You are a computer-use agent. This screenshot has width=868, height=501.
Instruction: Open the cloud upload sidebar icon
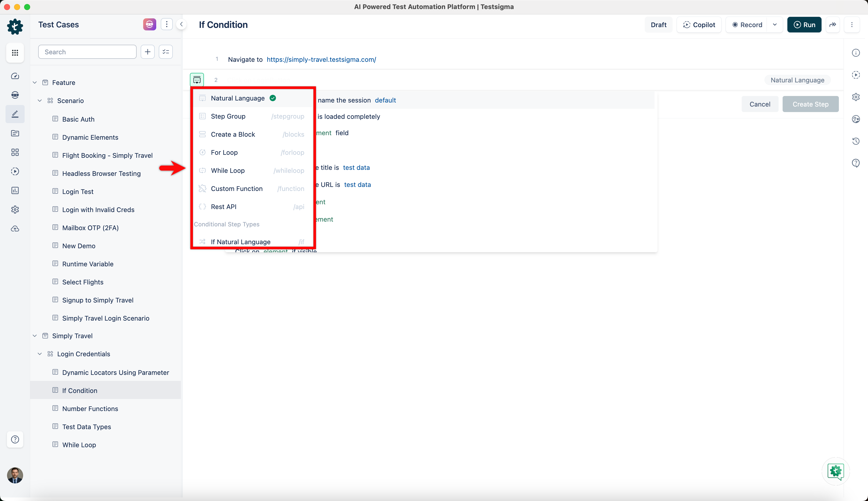coord(15,228)
